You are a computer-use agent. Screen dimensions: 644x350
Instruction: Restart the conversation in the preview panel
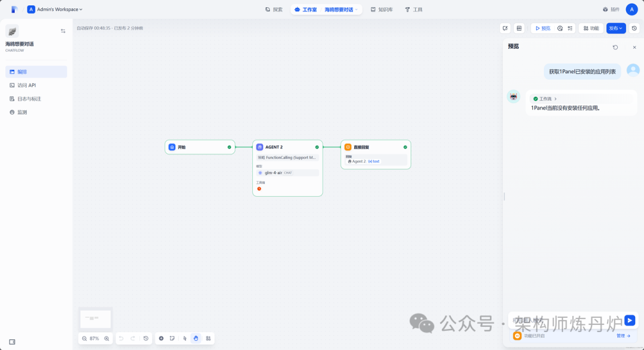pyautogui.click(x=616, y=47)
